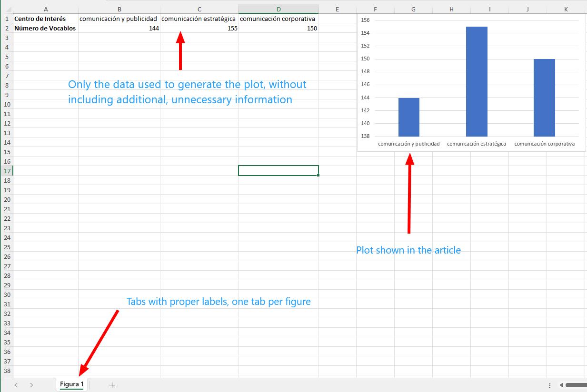Image resolution: width=587 pixels, height=392 pixels.
Task: Select the Centro de Interés cell
Action: (46, 19)
